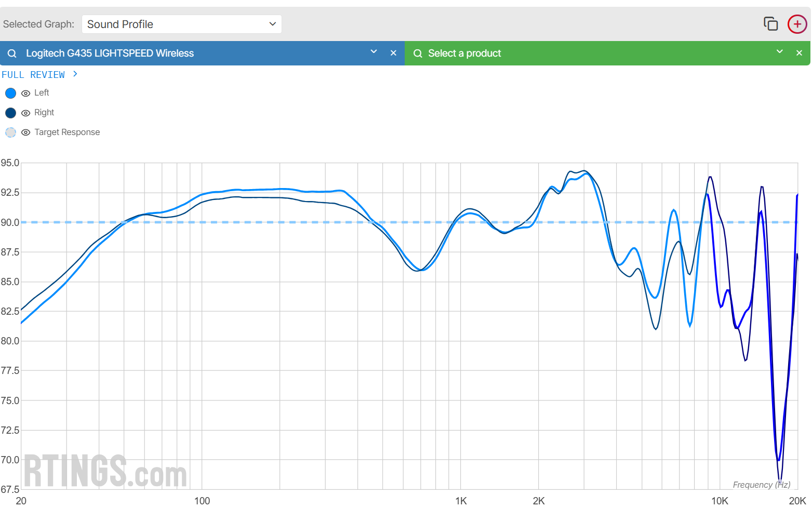Image resolution: width=812 pixels, height=508 pixels.
Task: Click the search icon in the Logitech G435 bar
Action: (x=12, y=54)
